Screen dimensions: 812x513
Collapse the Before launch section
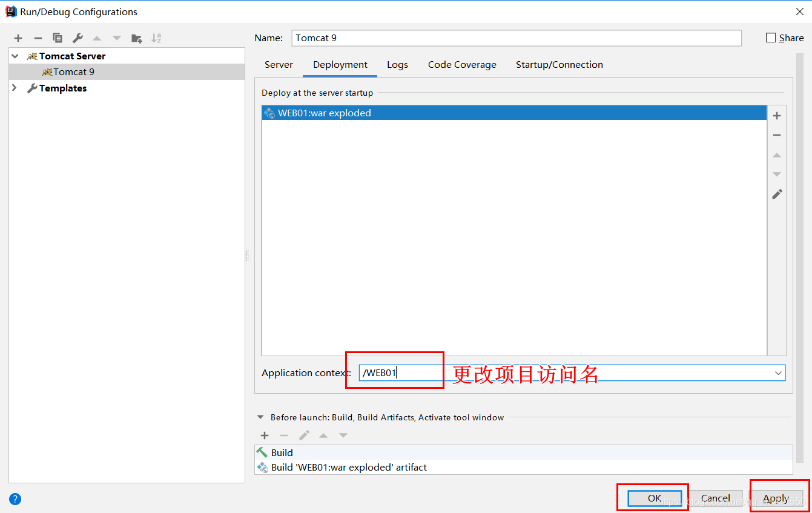pos(260,417)
